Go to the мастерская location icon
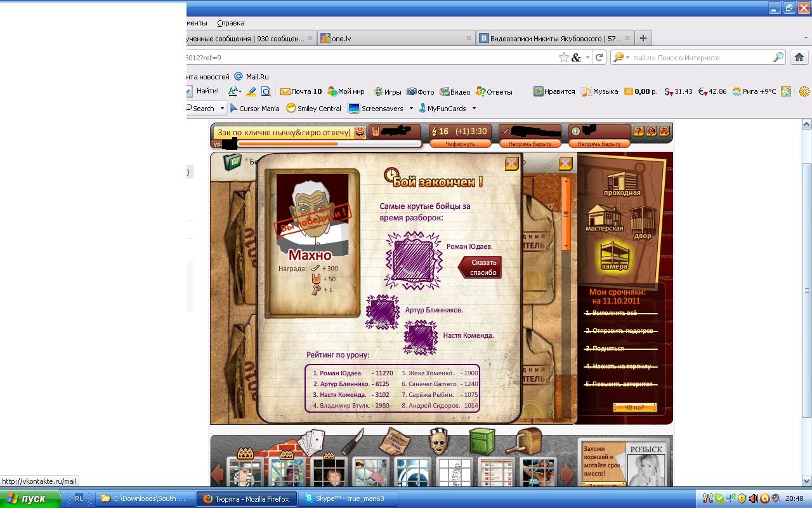 604,217
